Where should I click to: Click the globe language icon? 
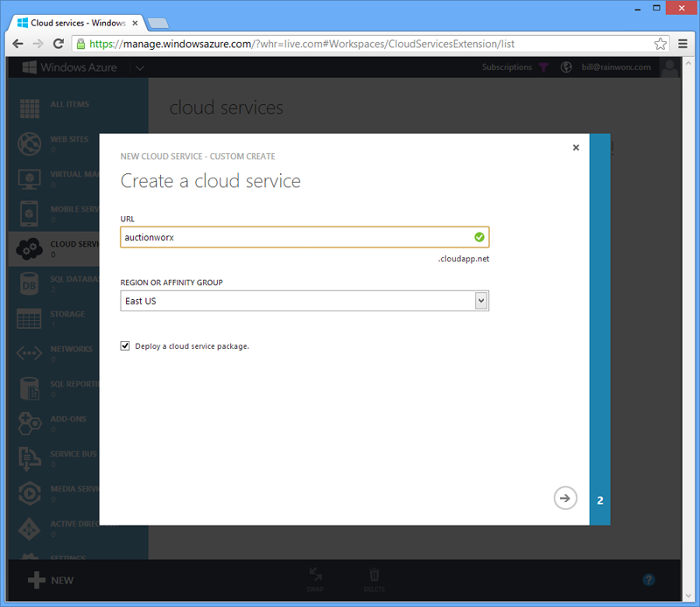coord(566,67)
